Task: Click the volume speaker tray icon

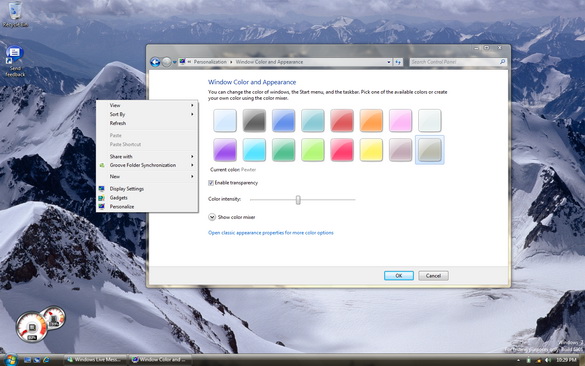Action: point(548,360)
